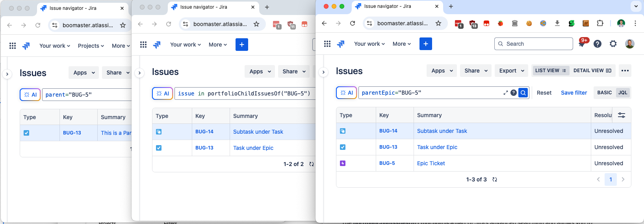Viewport: 644px width, 224px height.
Task: Open the Share dropdown in right window
Action: coord(476,71)
